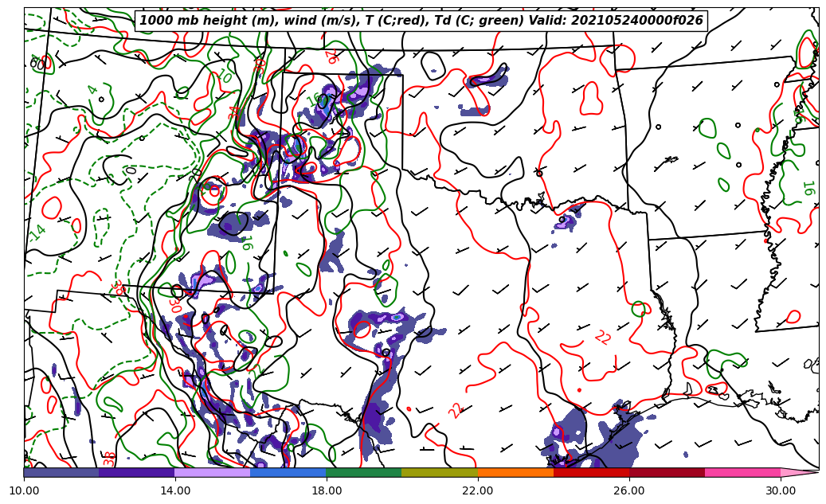Click the deep purple 12–14 colorbar segment
826x504 pixels.
tap(137, 472)
